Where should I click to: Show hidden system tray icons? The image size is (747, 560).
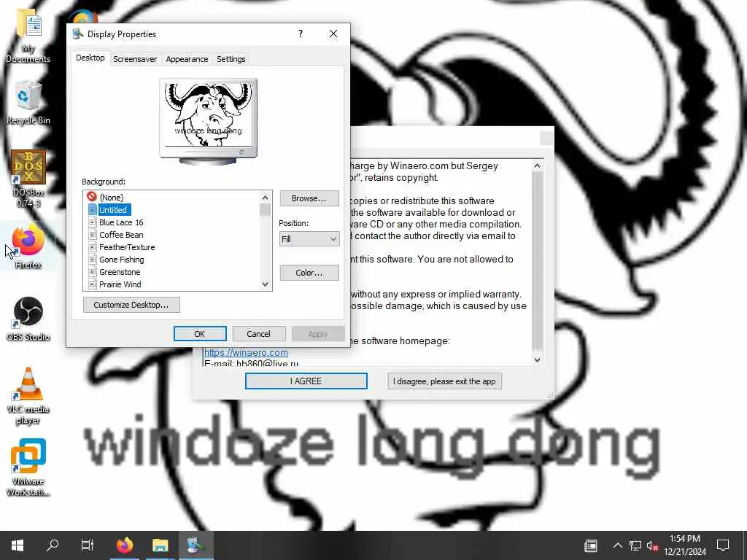[x=617, y=545]
